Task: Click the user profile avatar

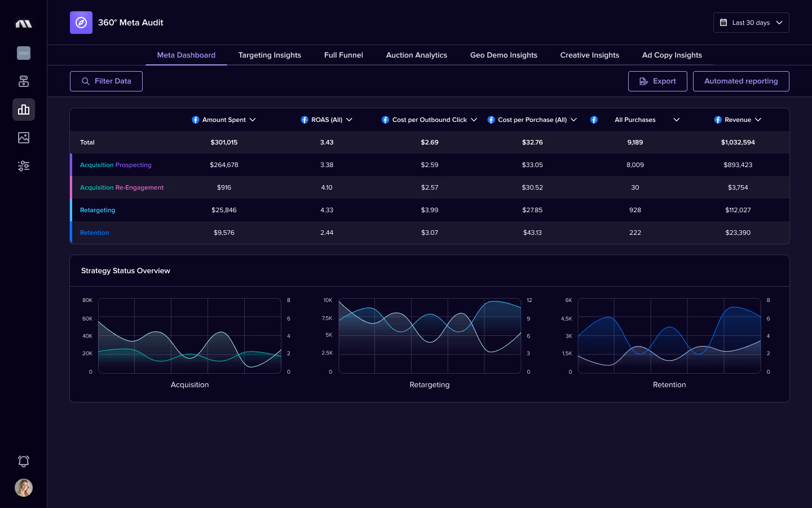Action: tap(24, 488)
